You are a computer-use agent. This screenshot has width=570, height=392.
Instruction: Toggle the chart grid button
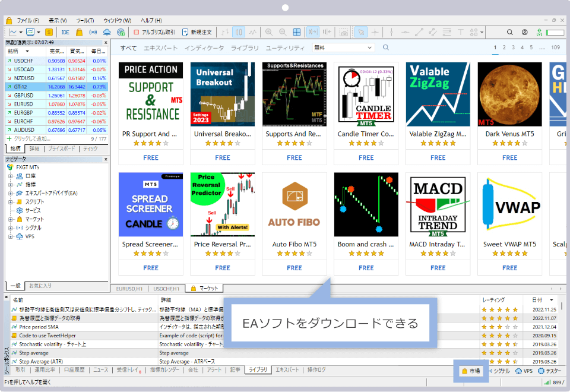(297, 32)
